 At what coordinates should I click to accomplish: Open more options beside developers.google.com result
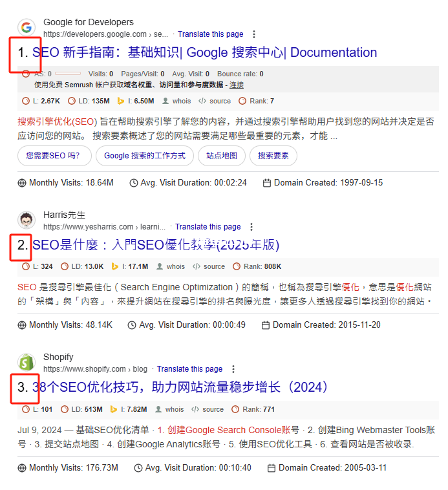click(254, 34)
